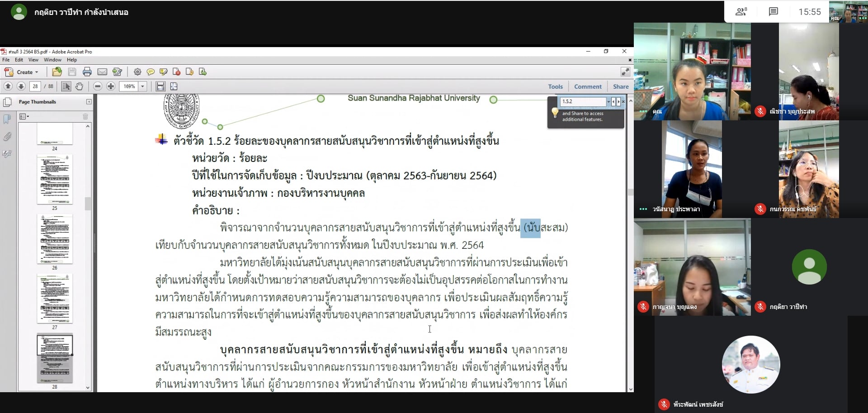Screen dimensions: 868x413
Task: Add a sticky note comment
Action: click(x=151, y=72)
